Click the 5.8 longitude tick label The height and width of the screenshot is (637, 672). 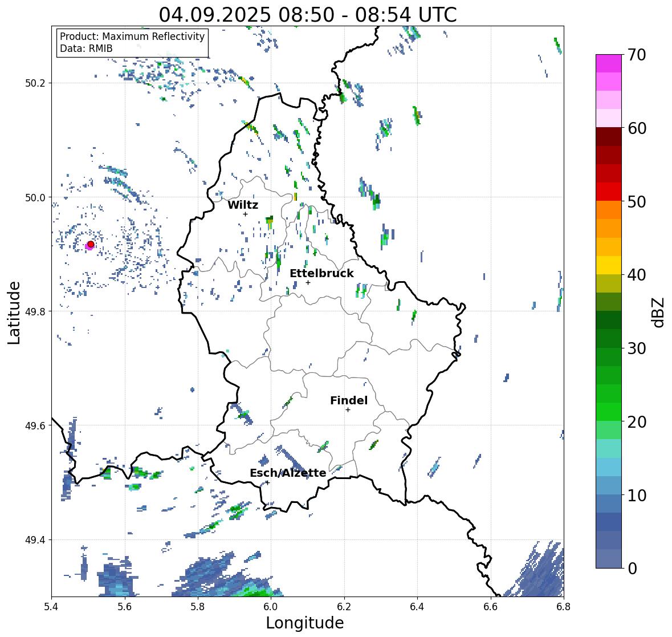coord(198,607)
